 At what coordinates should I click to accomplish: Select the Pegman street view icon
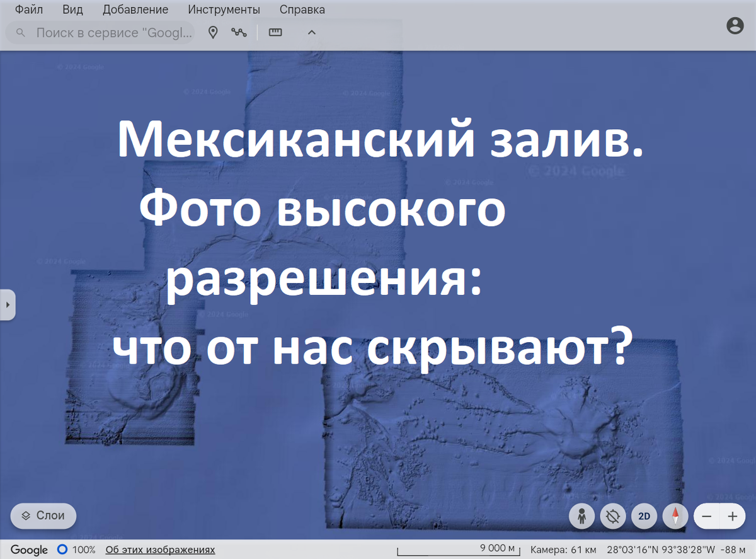click(581, 516)
